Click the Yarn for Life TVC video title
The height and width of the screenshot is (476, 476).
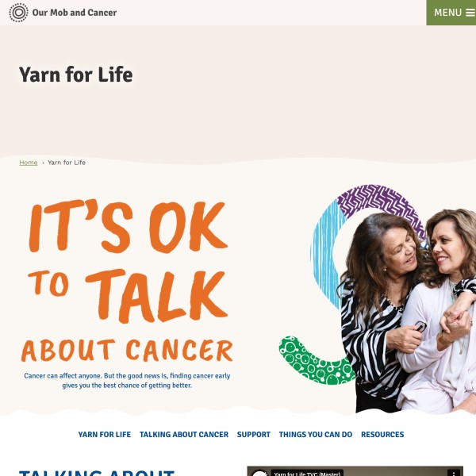[307, 474]
